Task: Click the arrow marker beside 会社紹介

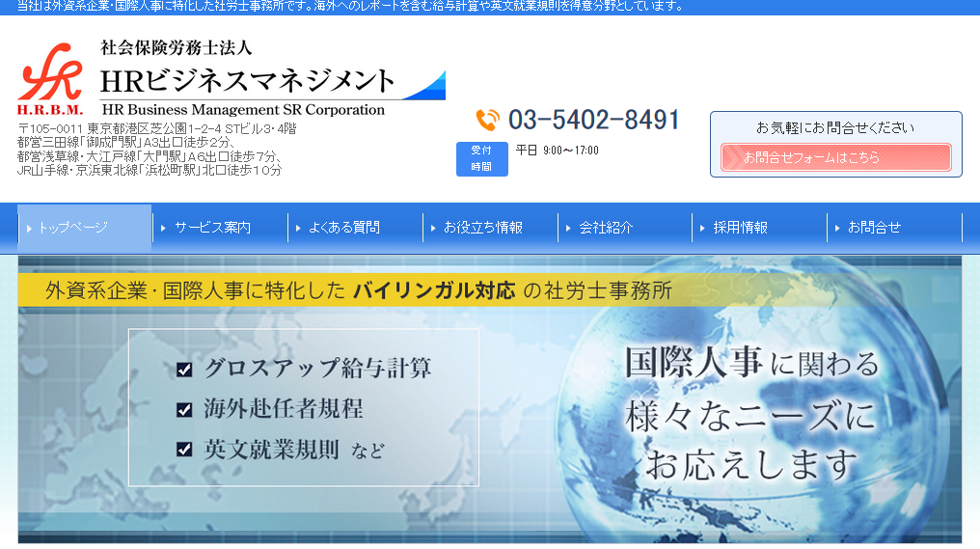Action: click(568, 229)
